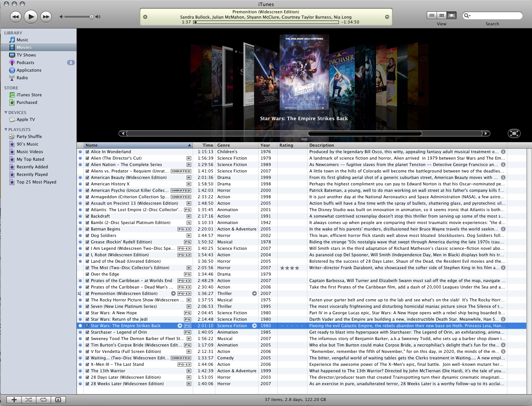Sort by the Time column header
This screenshot has width=532, height=406.
coord(204,145)
